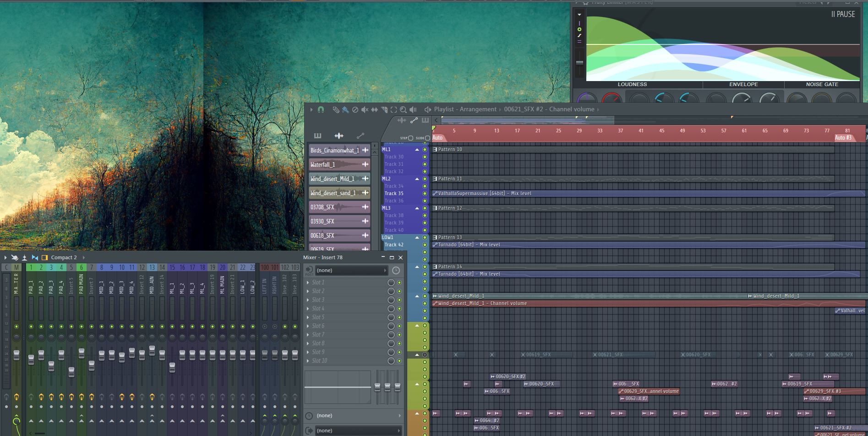Open Mixer audio output dropdown at bottom

(358, 431)
